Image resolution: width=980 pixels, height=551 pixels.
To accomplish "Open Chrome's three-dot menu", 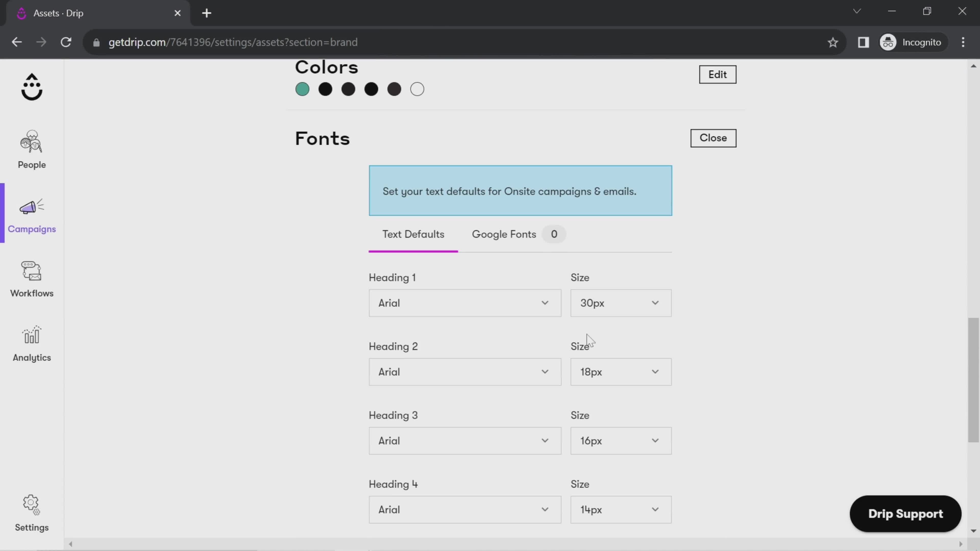I will (963, 42).
